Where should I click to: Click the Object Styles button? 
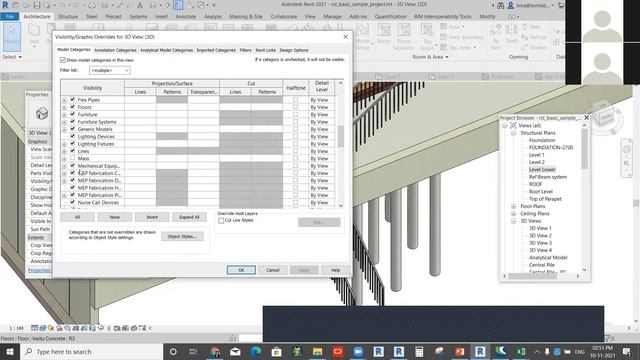[182, 236]
